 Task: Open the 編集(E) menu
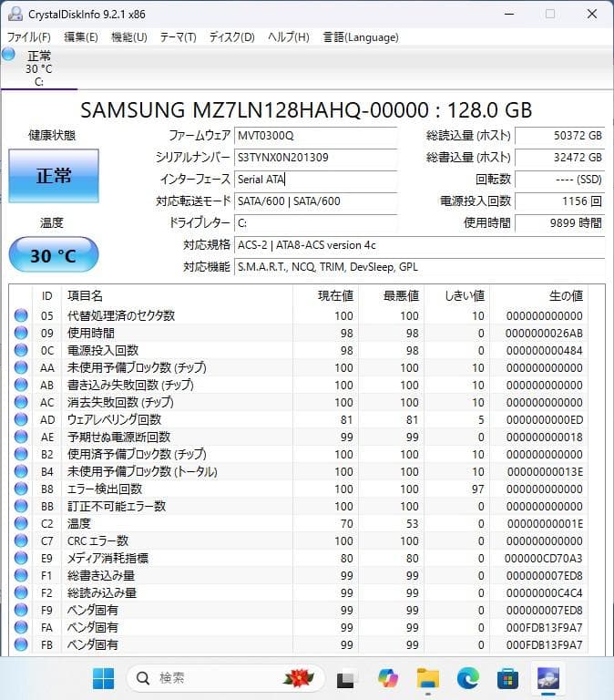click(x=81, y=37)
